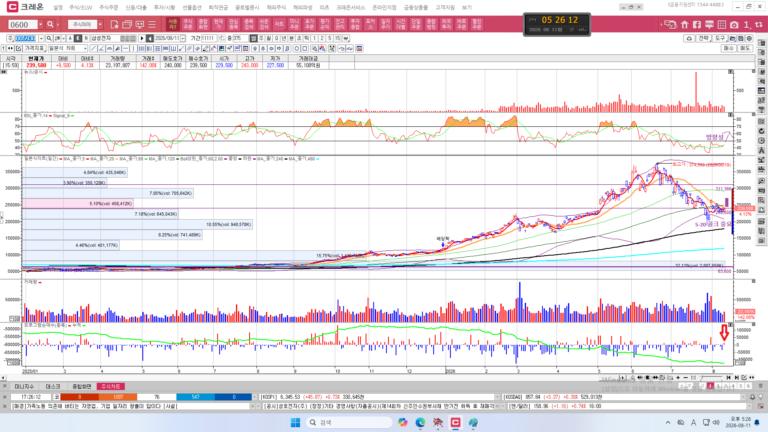Image resolution: width=768 pixels, height=432 pixels.
Task: Open the Copilot icon in Windows taskbar
Action: pos(403,422)
